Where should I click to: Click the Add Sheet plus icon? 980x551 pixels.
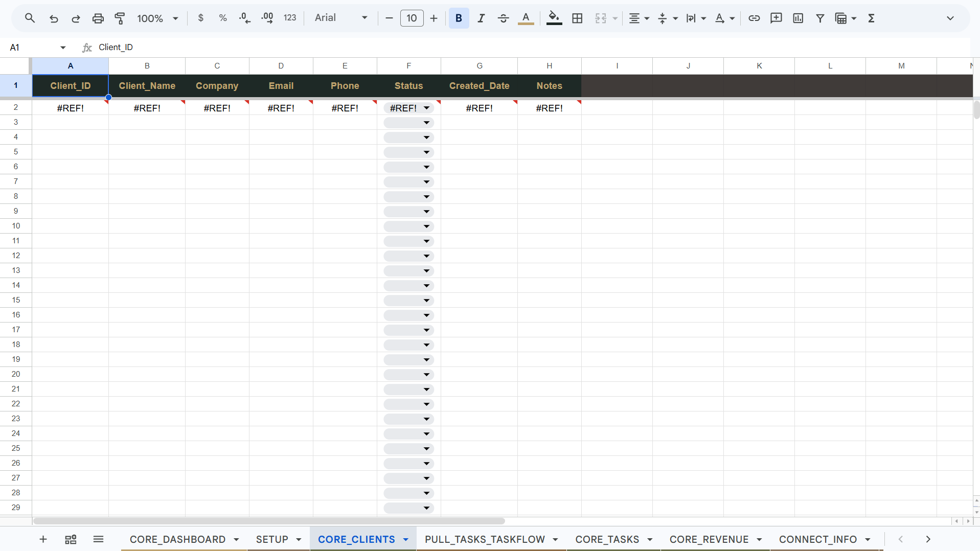43,539
